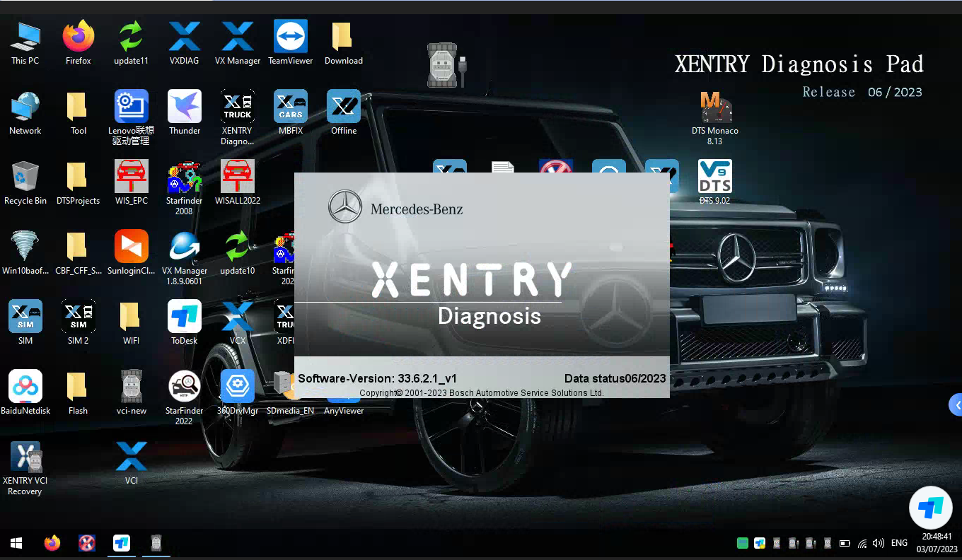Switch ENG input language in tray
The image size is (962, 560).
coord(899,543)
